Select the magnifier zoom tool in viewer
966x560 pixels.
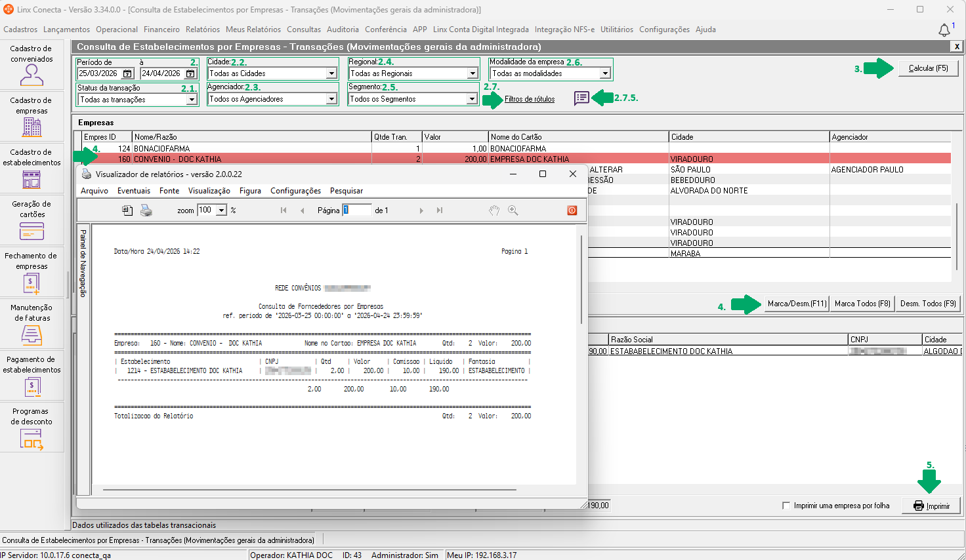point(513,210)
